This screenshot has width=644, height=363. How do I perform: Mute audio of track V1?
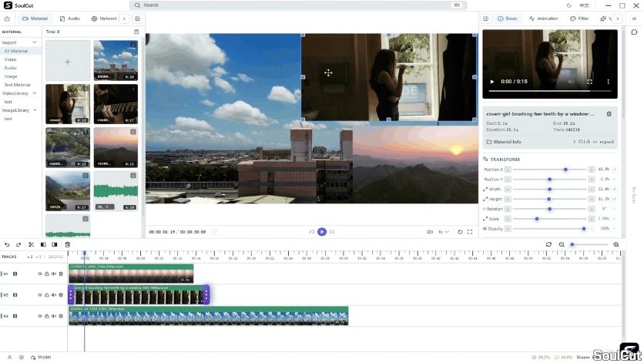54,274
